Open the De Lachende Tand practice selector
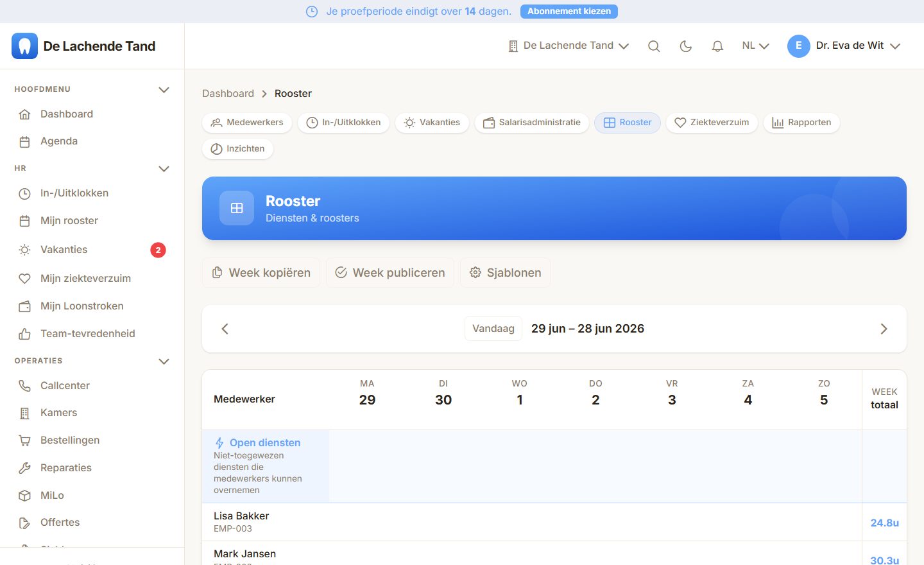Screen dimensions: 924x565 tap(568, 46)
